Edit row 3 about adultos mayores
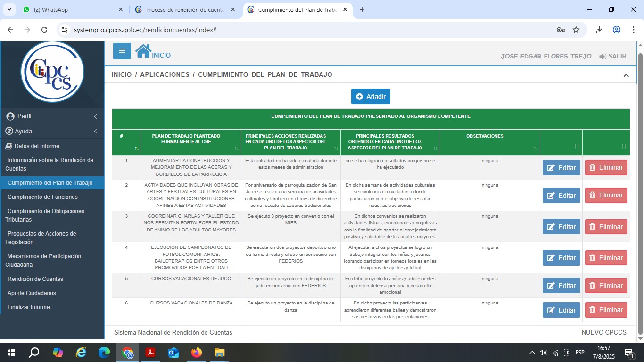Screen dimensions: 644x362 coord(561,227)
